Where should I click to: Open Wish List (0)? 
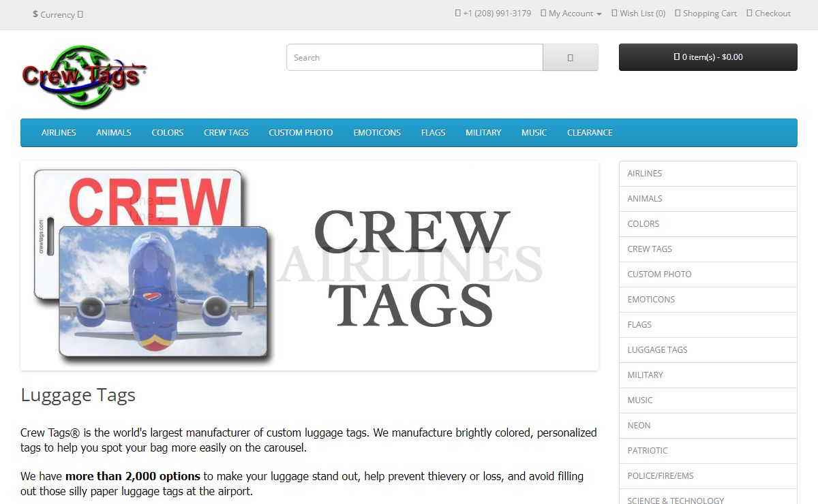638,14
